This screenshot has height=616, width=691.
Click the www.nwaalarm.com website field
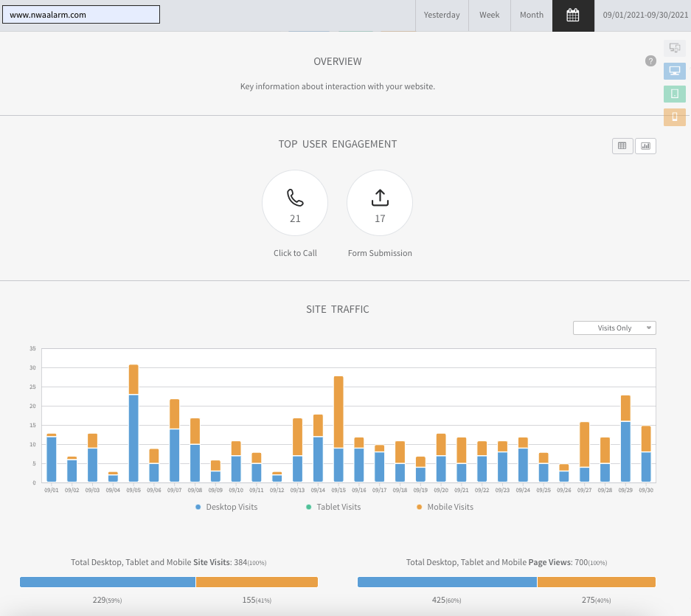(81, 15)
